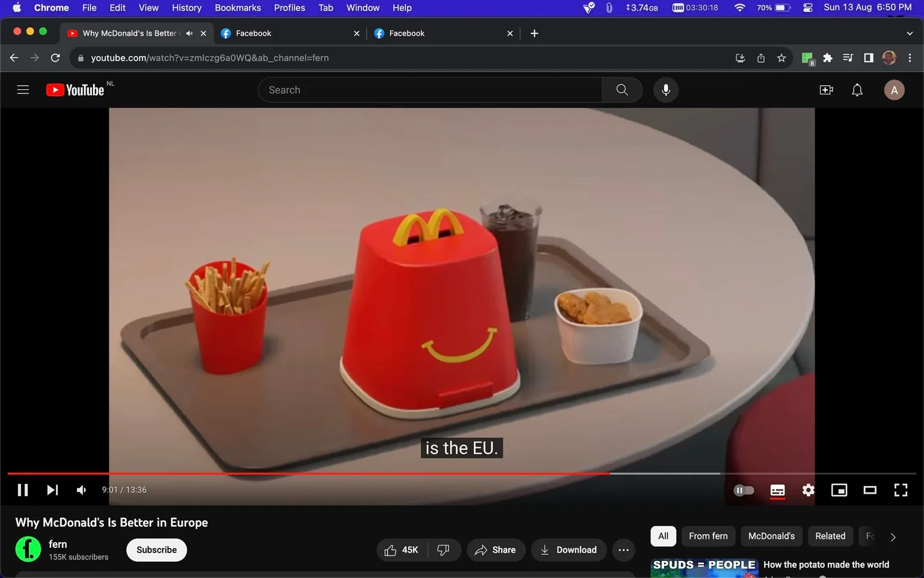Share the video
The width and height of the screenshot is (924, 578).
pos(496,550)
